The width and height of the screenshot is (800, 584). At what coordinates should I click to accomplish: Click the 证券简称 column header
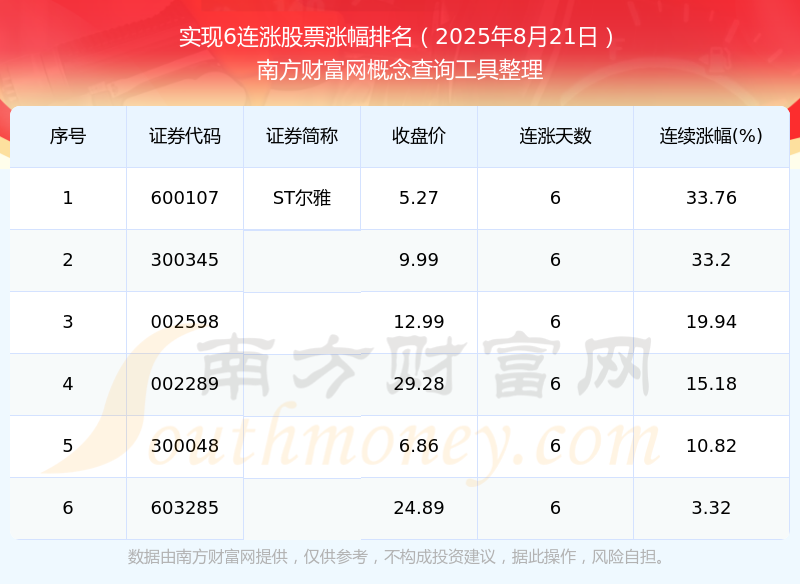[302, 136]
